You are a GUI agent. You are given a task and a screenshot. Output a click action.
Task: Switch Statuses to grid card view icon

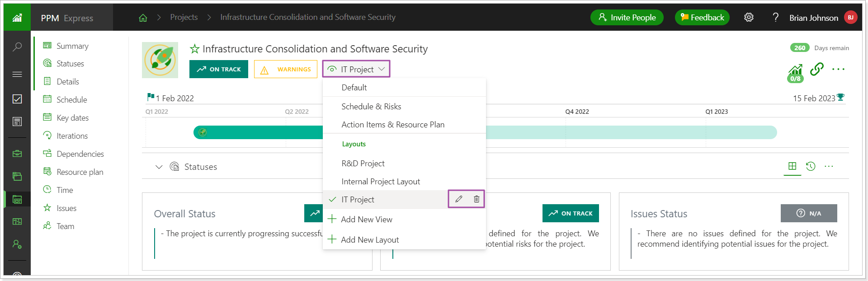point(792,166)
